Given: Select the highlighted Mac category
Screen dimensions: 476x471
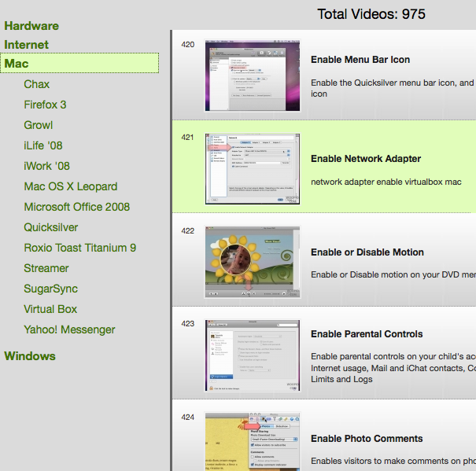Looking at the screenshot, I should (x=79, y=63).
